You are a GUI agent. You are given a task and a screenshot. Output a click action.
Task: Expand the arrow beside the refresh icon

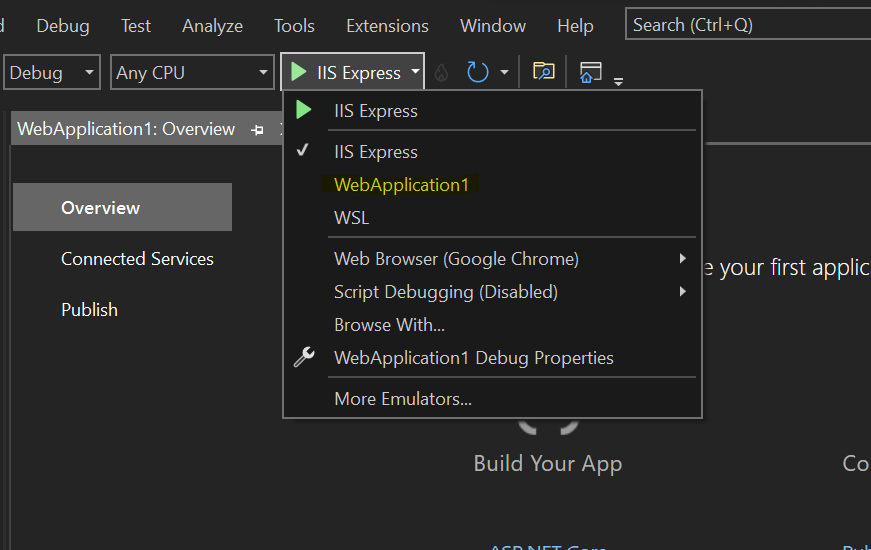504,72
